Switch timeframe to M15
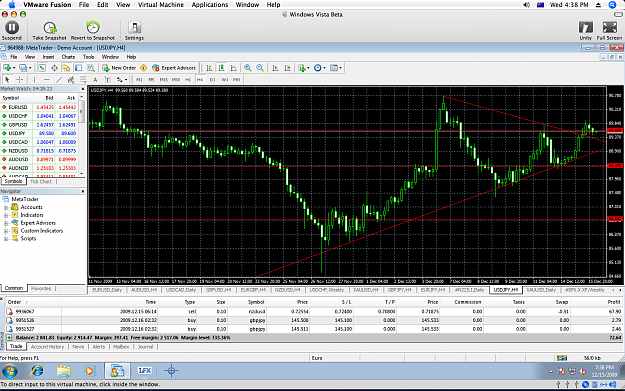The height and width of the screenshot is (391, 625). [x=163, y=79]
